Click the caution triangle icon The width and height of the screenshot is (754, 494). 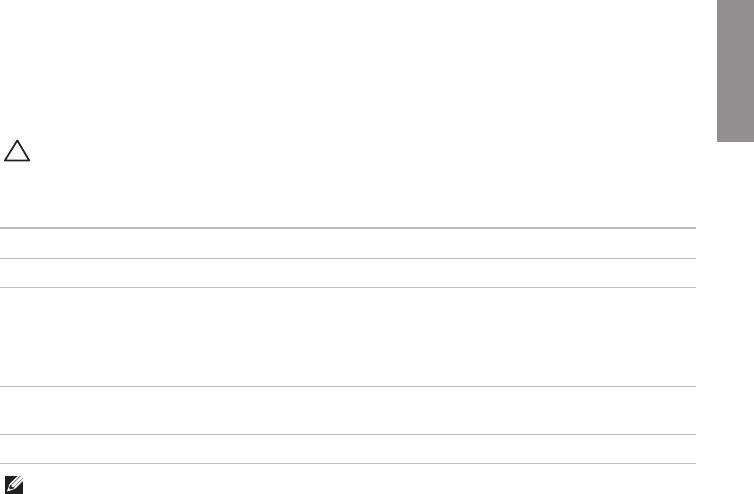point(20,152)
